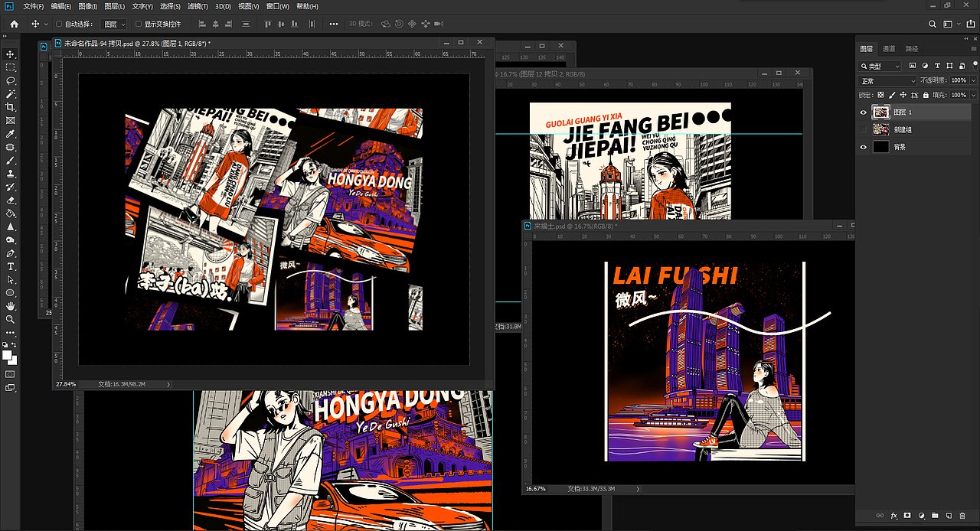Open the Layers panel flyout menu
Viewport: 980px width, 531px height.
972,48
